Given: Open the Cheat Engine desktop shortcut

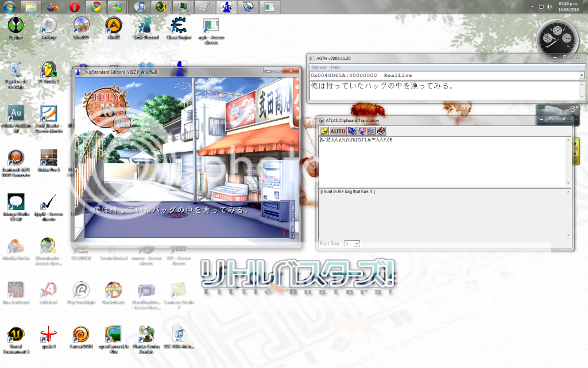Looking at the screenshot, I should coord(179,29).
